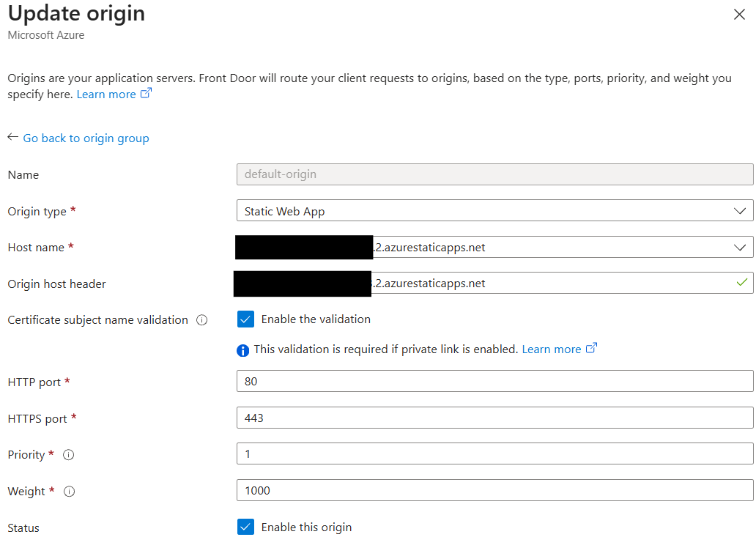Viewport: 756px width, 548px height.
Task: Click the Certificate subject name validation label
Action: [x=98, y=320]
